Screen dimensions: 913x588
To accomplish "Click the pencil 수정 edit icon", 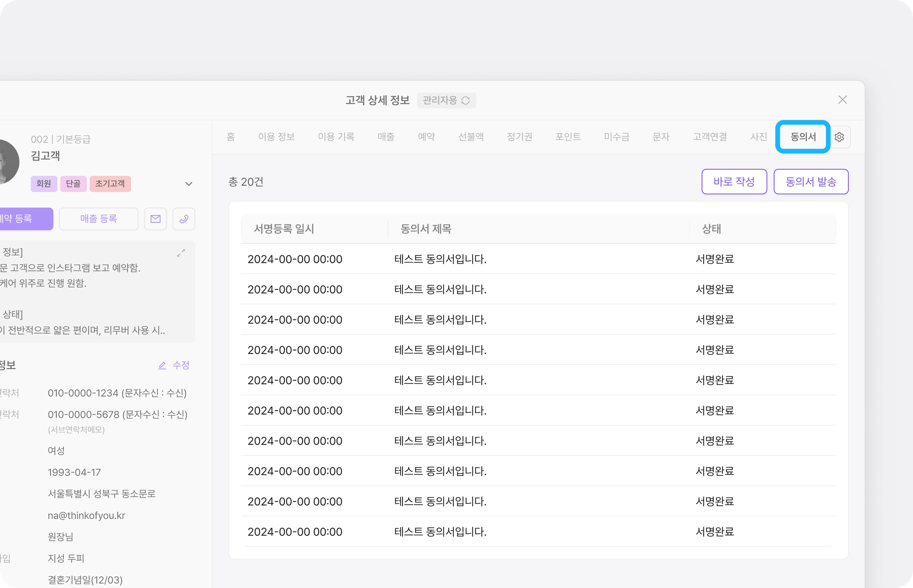I will coord(162,365).
